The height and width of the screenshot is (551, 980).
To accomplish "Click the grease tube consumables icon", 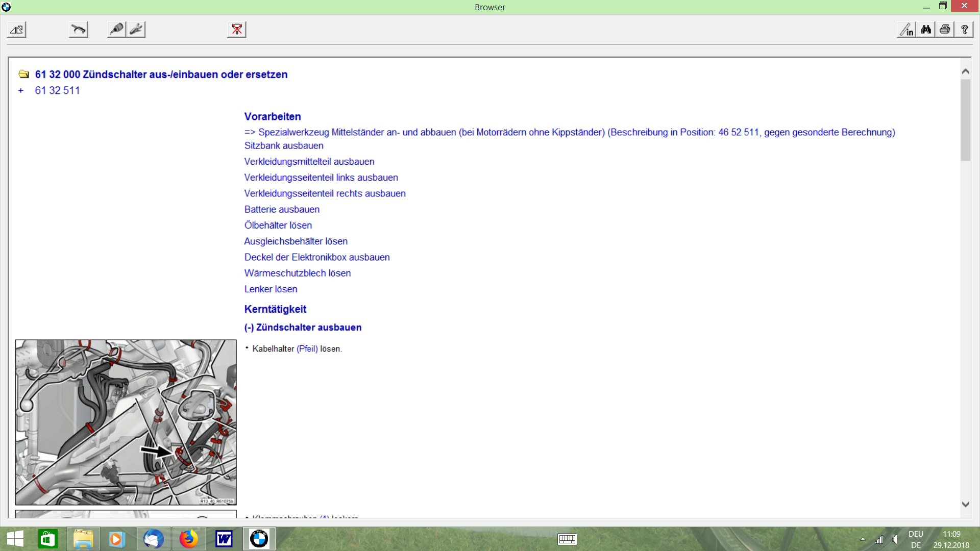I will tap(117, 29).
